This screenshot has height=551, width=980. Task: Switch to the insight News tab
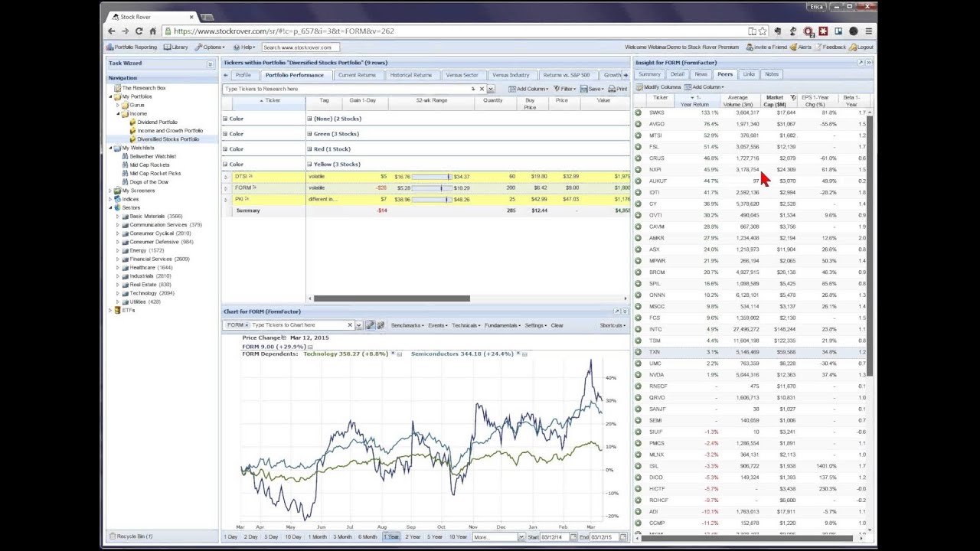(x=701, y=74)
